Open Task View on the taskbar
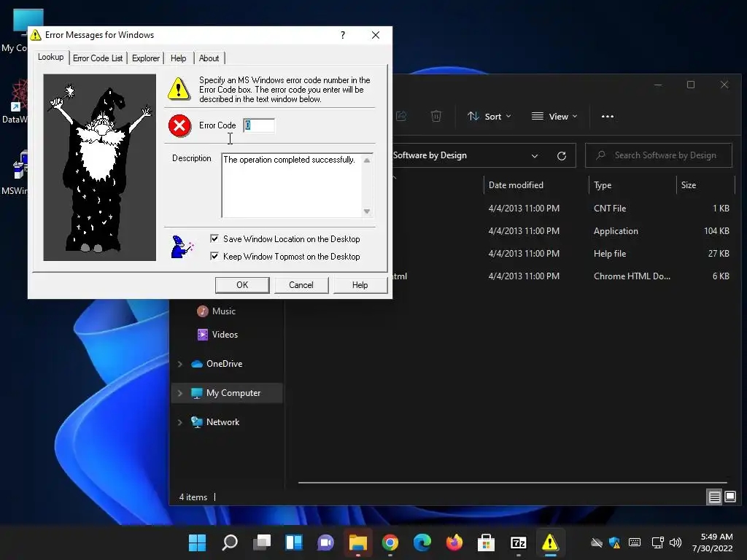The height and width of the screenshot is (560, 747). coord(262,542)
